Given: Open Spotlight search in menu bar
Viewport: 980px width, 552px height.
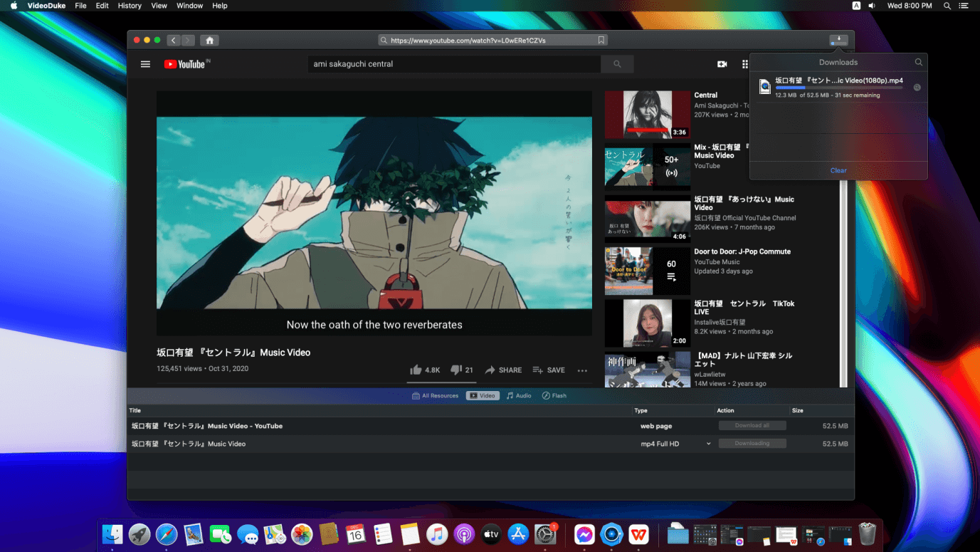Looking at the screenshot, I should pos(947,6).
